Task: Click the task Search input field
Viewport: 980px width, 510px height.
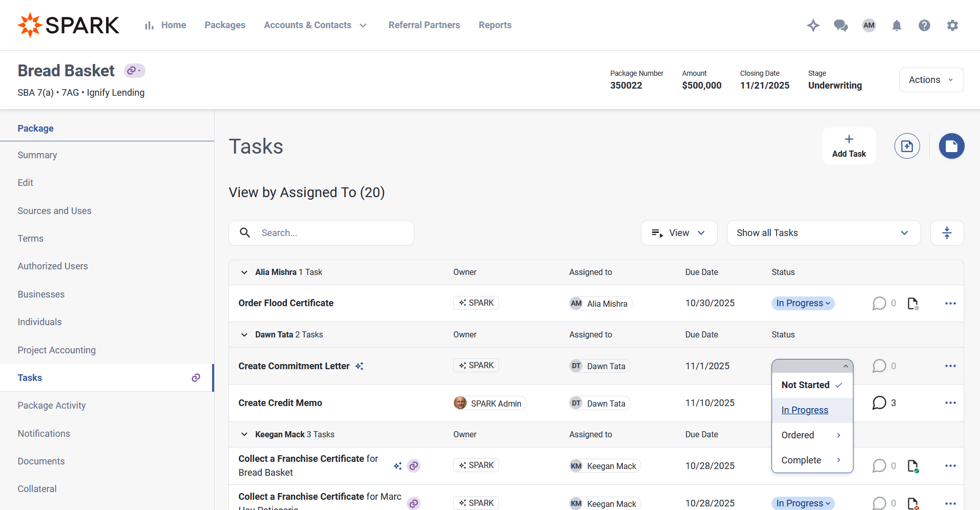Action: point(330,233)
